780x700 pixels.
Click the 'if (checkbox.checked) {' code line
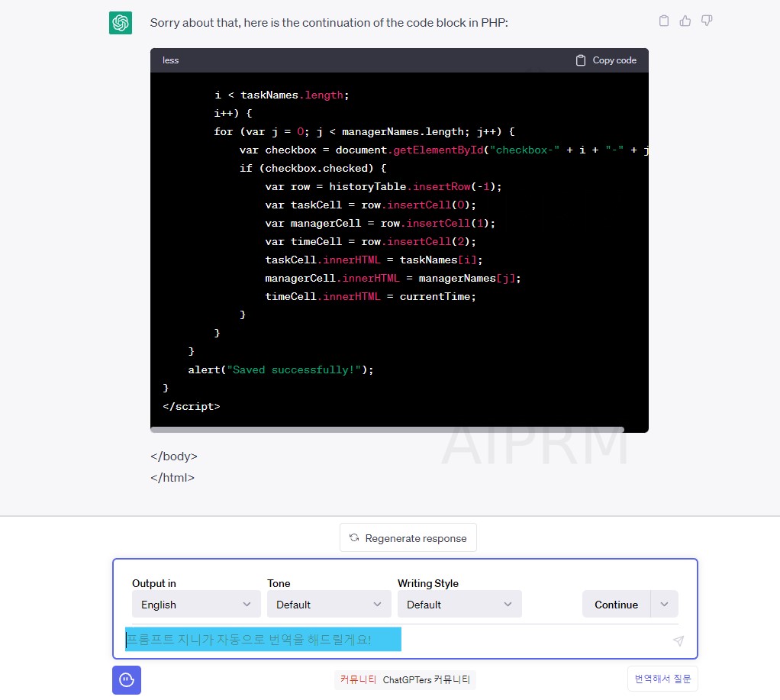pyautogui.click(x=313, y=168)
